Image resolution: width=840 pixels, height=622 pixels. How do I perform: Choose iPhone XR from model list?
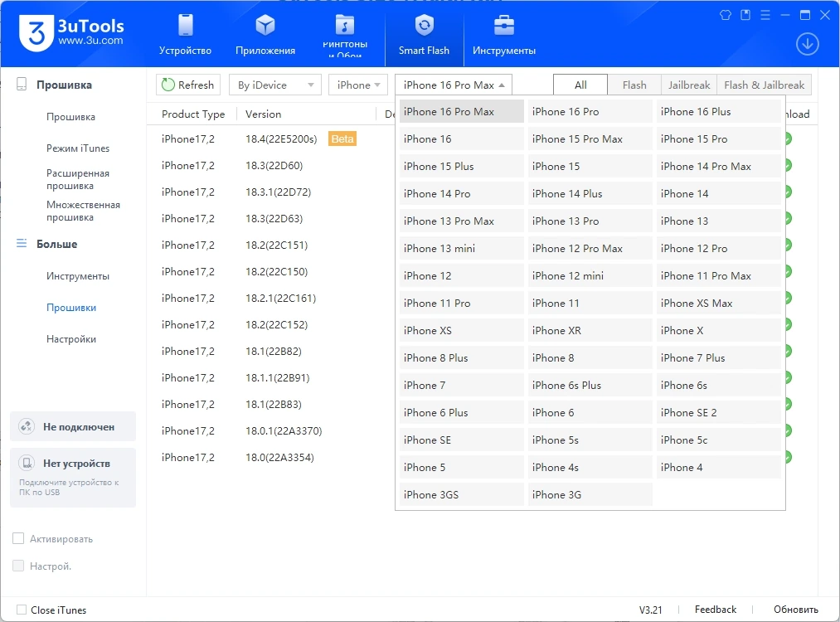click(590, 330)
